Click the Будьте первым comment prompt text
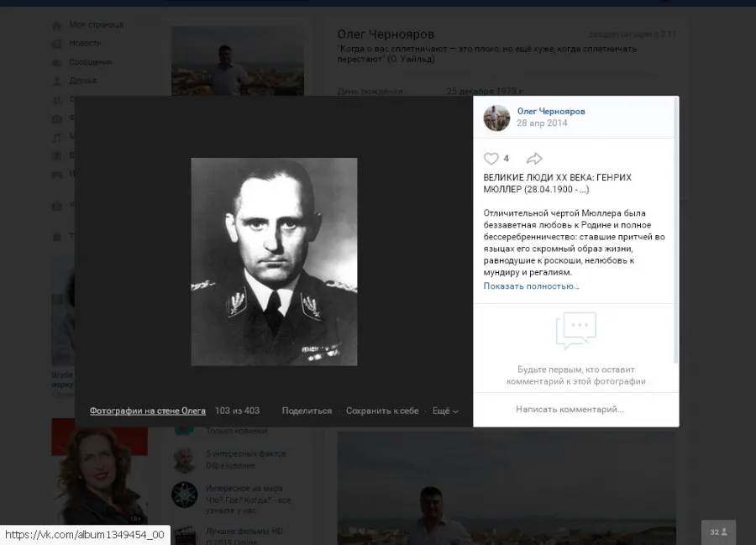 click(576, 375)
